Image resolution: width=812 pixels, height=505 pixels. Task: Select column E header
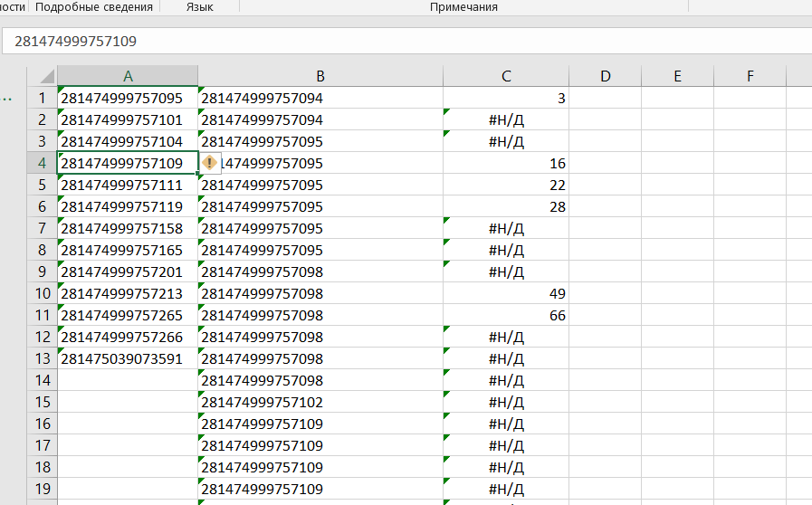(x=677, y=76)
